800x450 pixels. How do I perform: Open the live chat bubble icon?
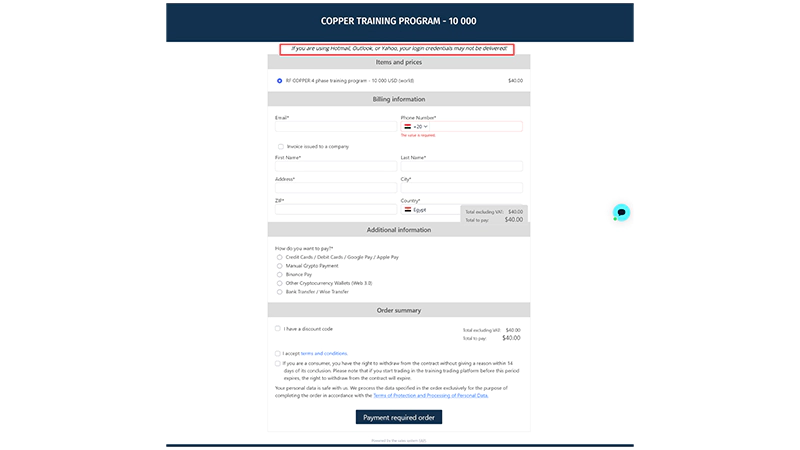click(621, 212)
